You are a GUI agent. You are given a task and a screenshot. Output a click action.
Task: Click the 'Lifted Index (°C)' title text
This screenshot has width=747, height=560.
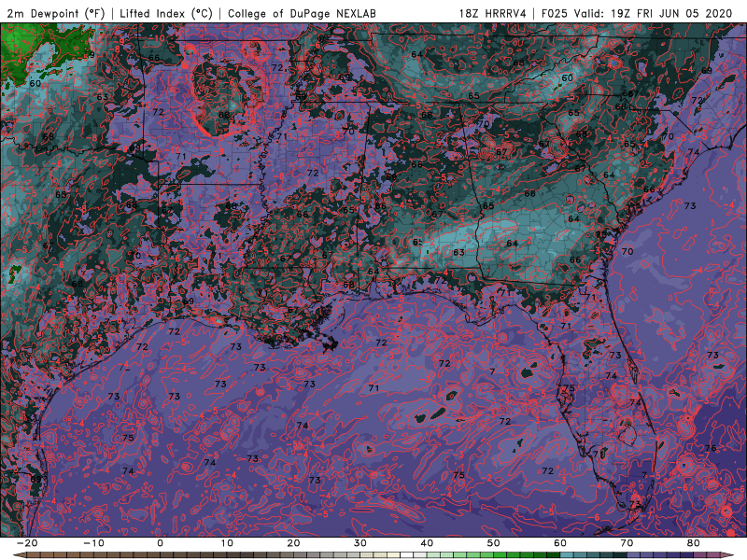pos(166,13)
